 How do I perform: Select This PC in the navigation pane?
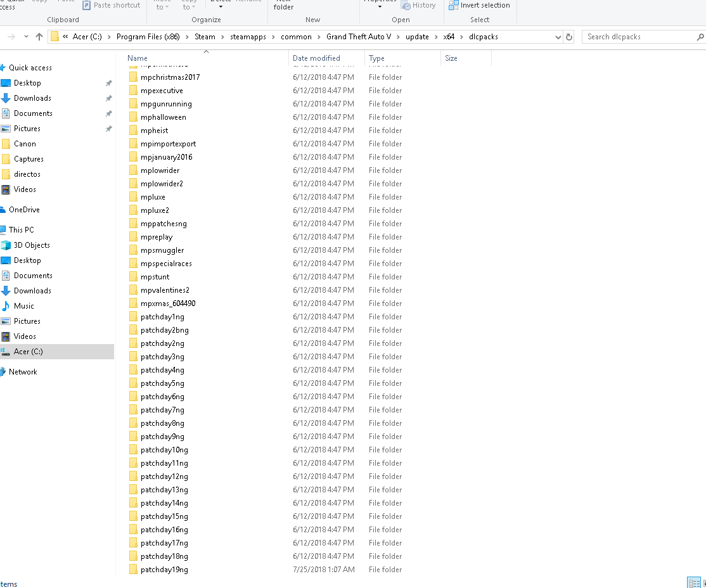(21, 229)
